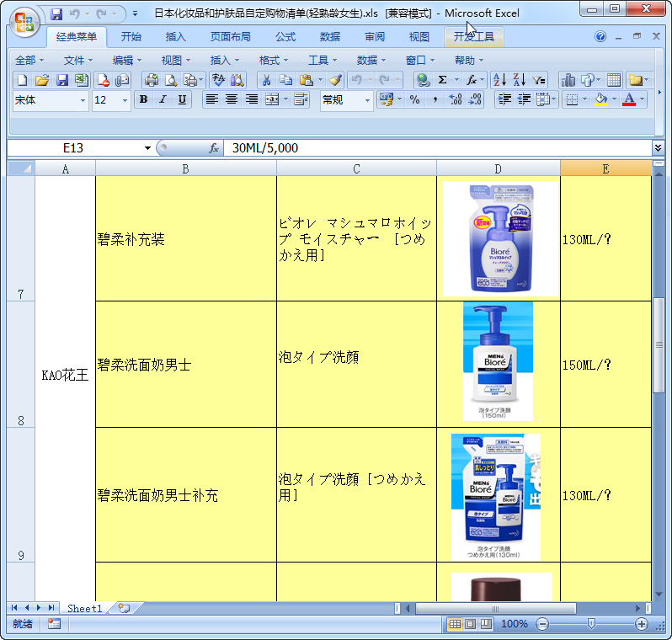This screenshot has height=640, width=672.
Task: Open the number format 常规 dropdown
Action: coord(367,101)
